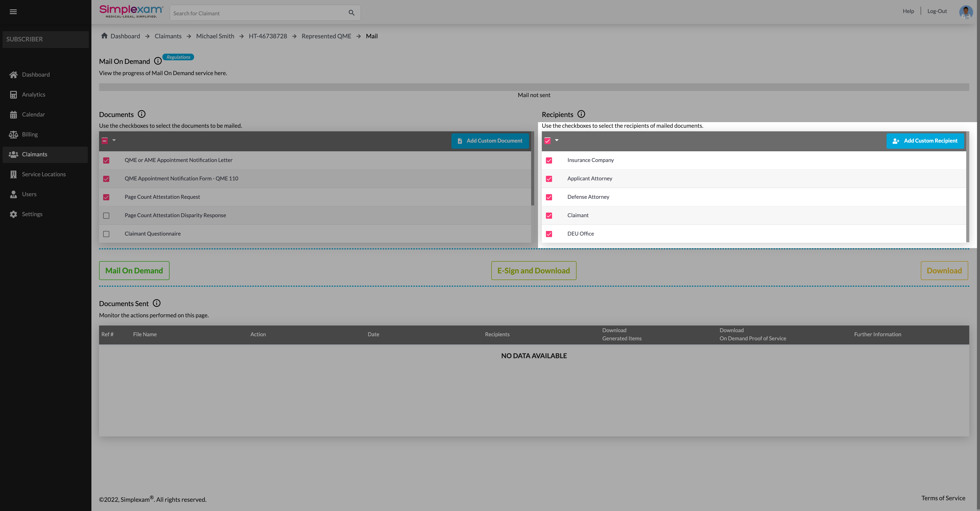
Task: Uncheck the Insurance Company recipient
Action: click(x=548, y=160)
